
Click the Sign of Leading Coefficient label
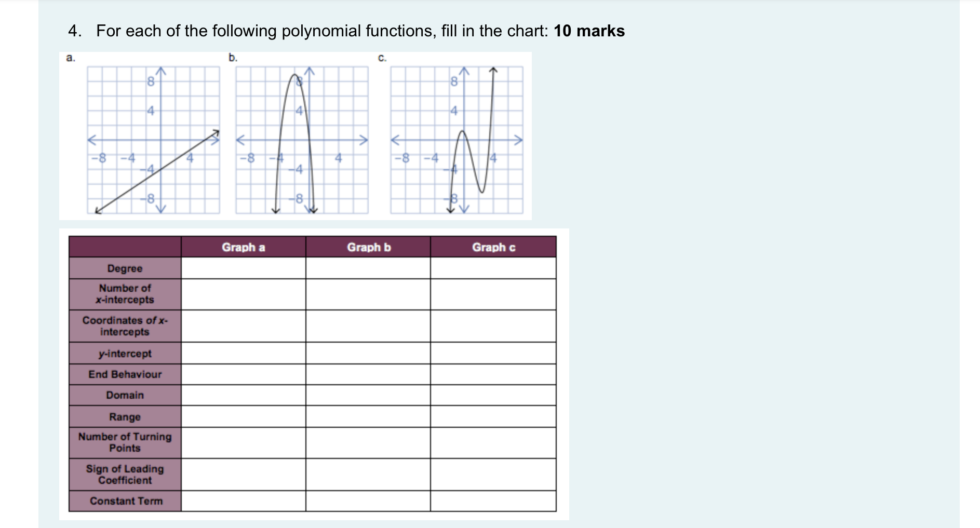[x=125, y=475]
